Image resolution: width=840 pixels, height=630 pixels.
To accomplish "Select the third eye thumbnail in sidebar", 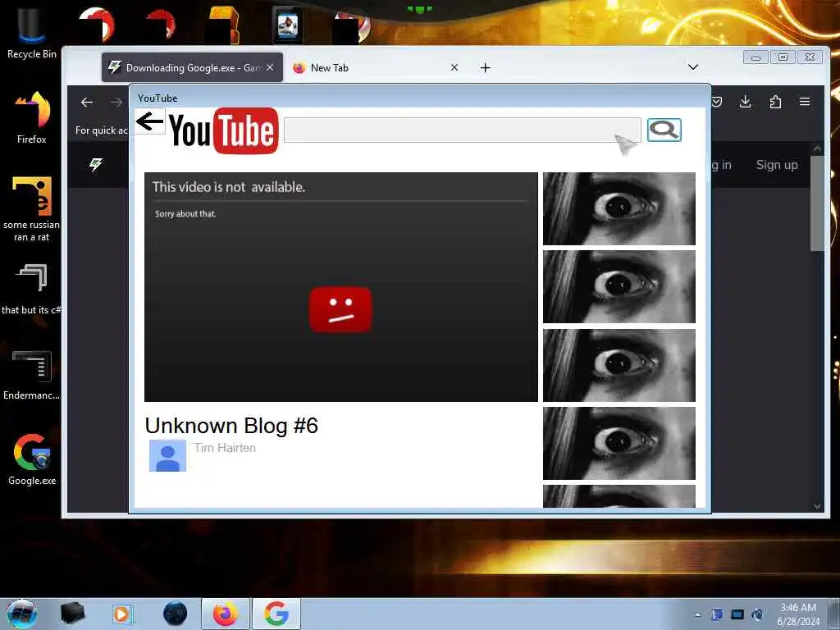I will (x=619, y=365).
